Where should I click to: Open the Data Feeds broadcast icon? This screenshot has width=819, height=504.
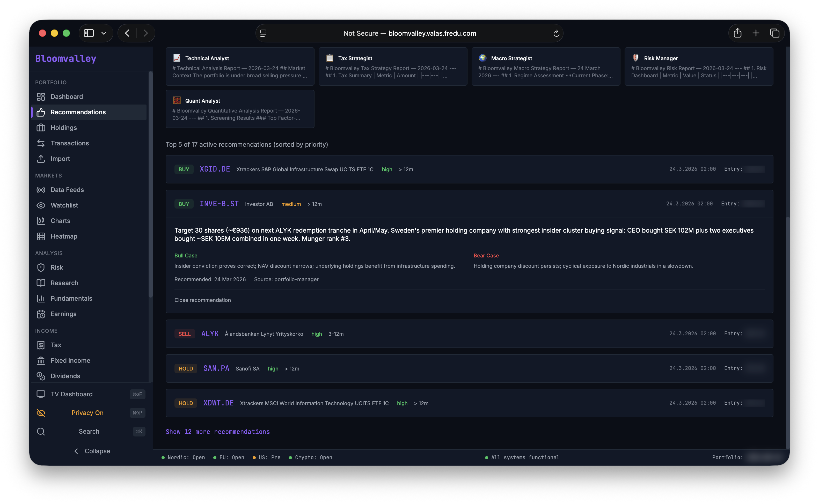tap(41, 190)
